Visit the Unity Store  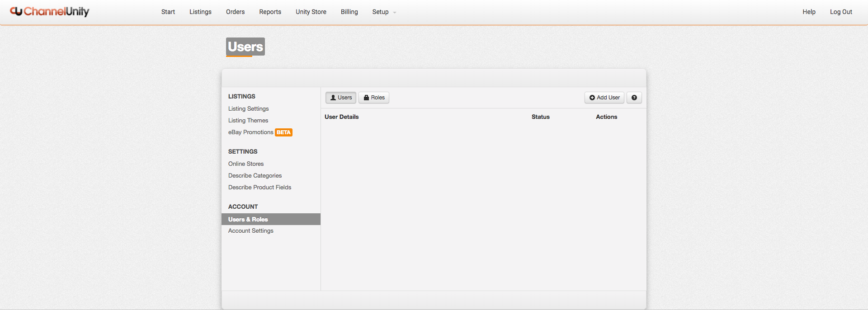(311, 12)
